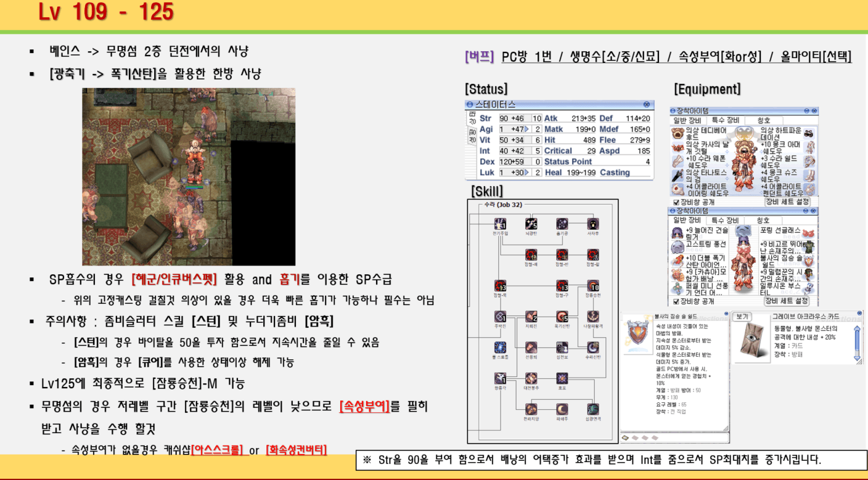Select the 폭기산탄 skill icon
The width and height of the screenshot is (868, 480).
point(562,317)
